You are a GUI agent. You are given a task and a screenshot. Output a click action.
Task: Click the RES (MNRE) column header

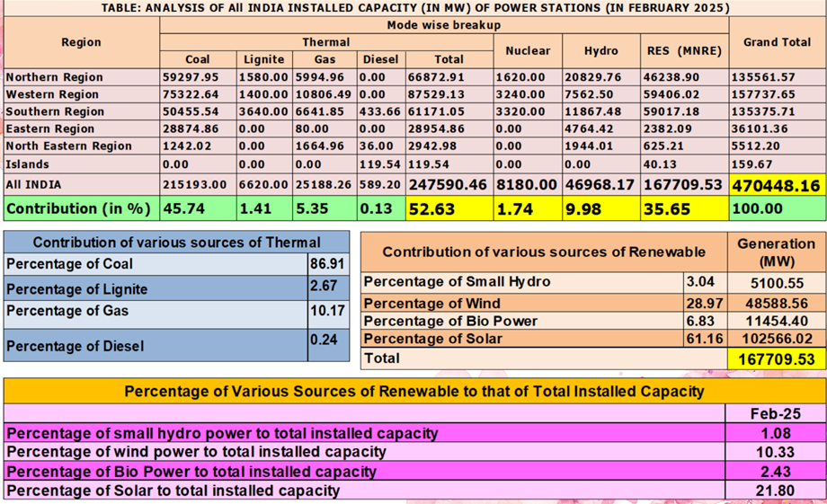684,50
